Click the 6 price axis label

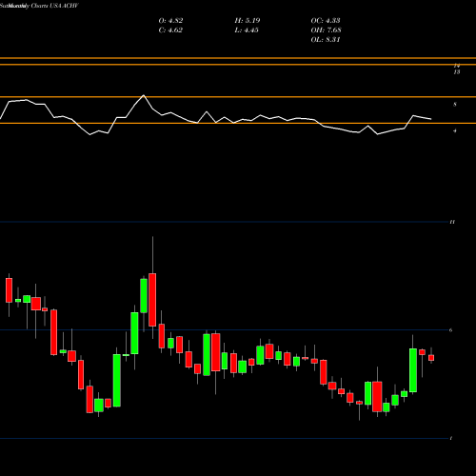(x=451, y=330)
